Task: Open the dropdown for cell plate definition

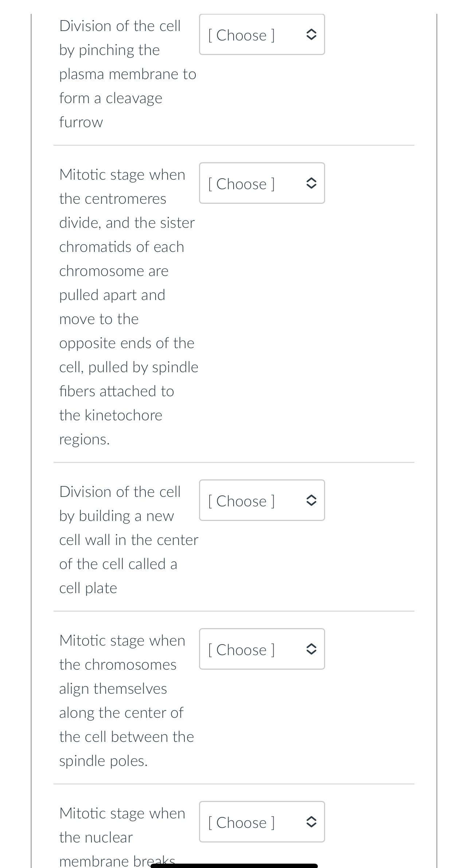Action: [x=262, y=500]
